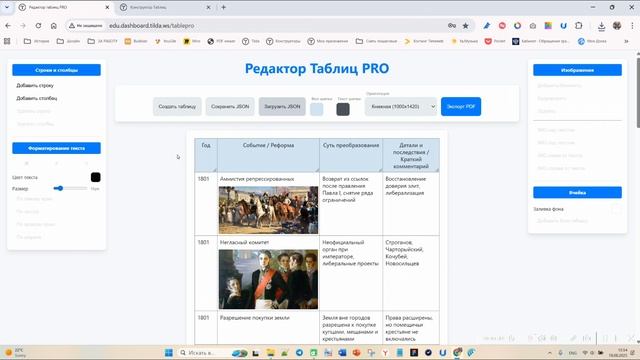This screenshot has width=640, height=360.
Task: Click the page vertical scrollbar
Action: [637, 94]
